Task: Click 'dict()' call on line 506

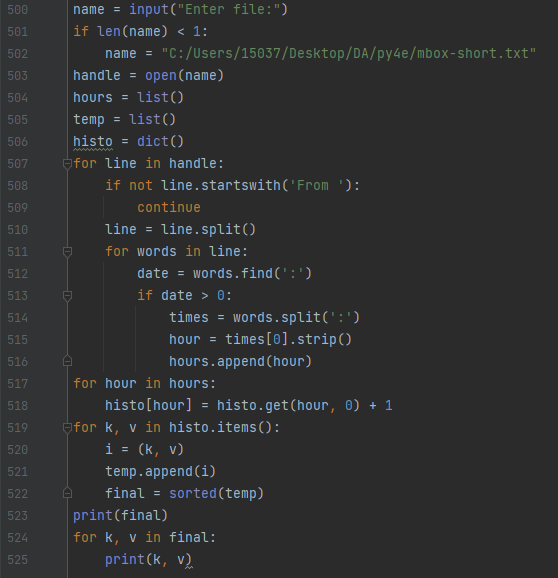Action: (x=160, y=142)
